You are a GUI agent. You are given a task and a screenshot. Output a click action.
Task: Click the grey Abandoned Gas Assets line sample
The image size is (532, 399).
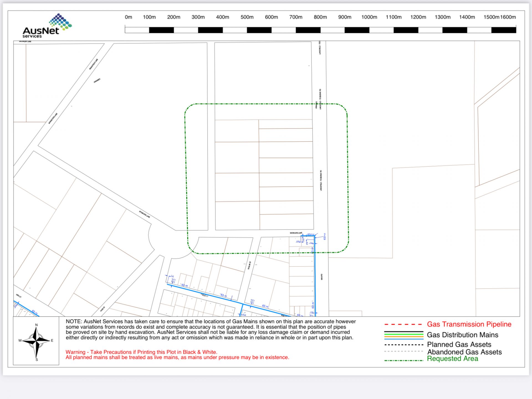coord(404,352)
